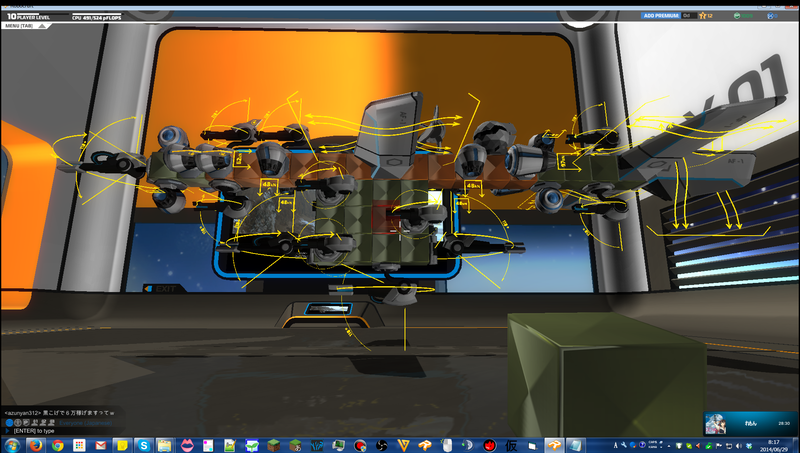Viewport: 800px width, 453px height.
Task: Open the pink lips taskbar icon
Action: point(187,445)
